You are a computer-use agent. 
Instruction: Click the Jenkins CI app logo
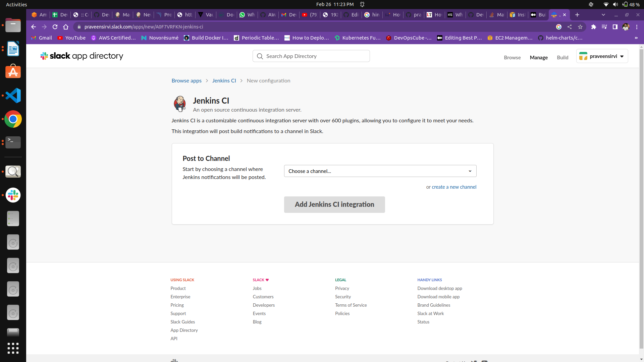click(x=180, y=104)
